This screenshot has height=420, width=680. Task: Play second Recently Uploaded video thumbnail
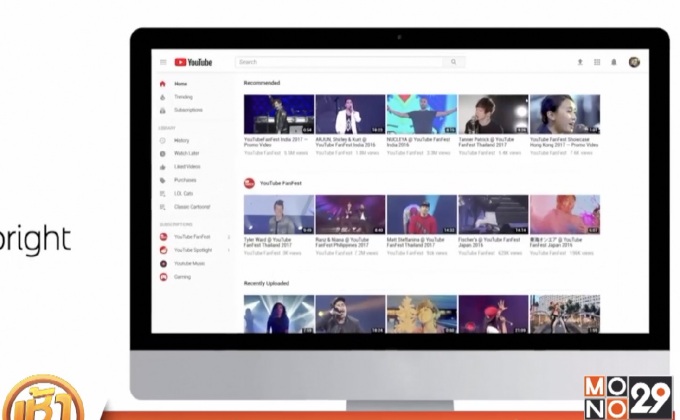point(350,314)
